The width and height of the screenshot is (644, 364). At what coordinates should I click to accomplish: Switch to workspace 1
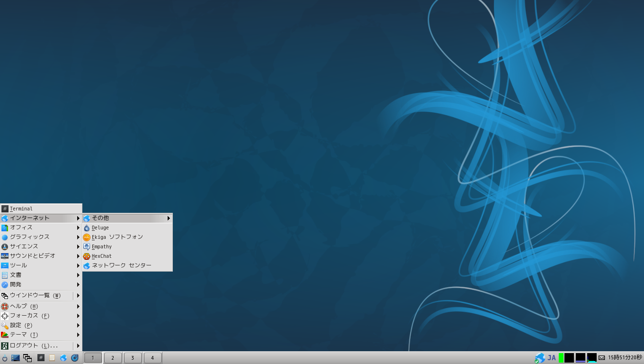click(93, 358)
